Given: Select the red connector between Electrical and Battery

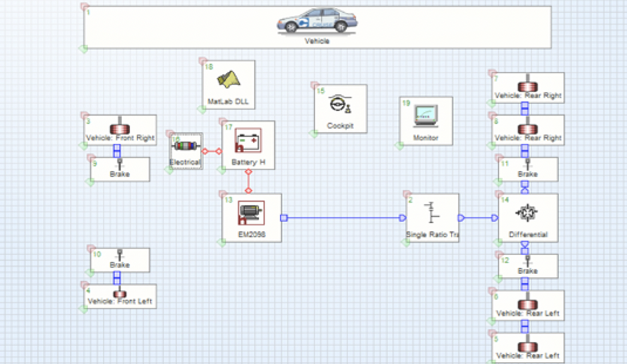Looking at the screenshot, I should pyautogui.click(x=212, y=151).
